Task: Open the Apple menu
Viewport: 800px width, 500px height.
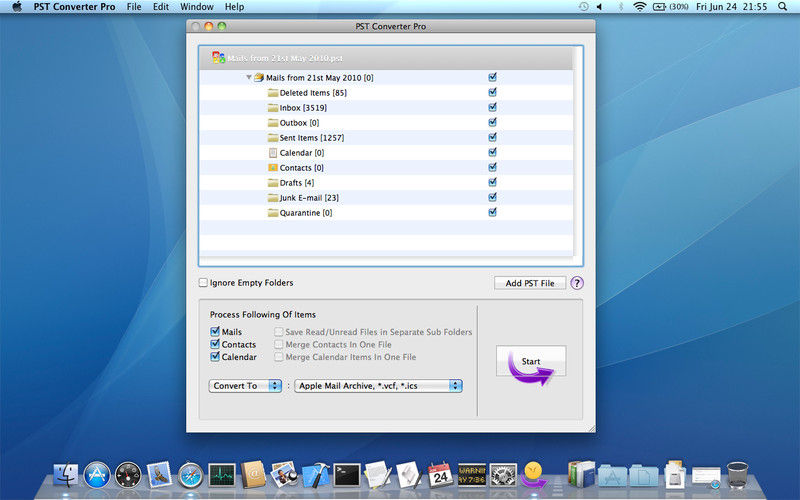Action: [17, 7]
